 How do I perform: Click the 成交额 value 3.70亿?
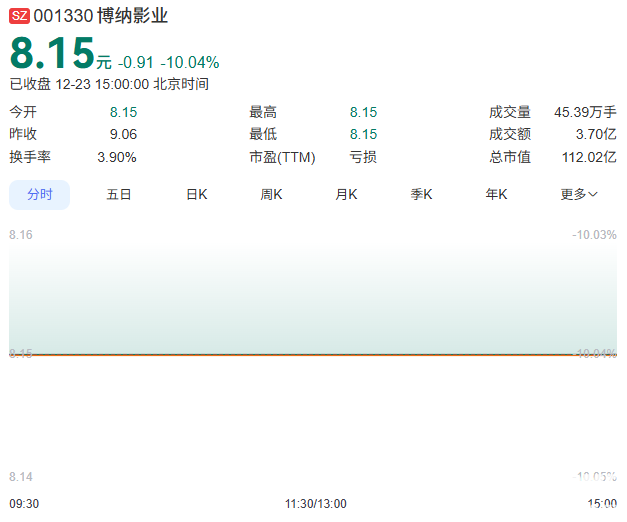(595, 134)
